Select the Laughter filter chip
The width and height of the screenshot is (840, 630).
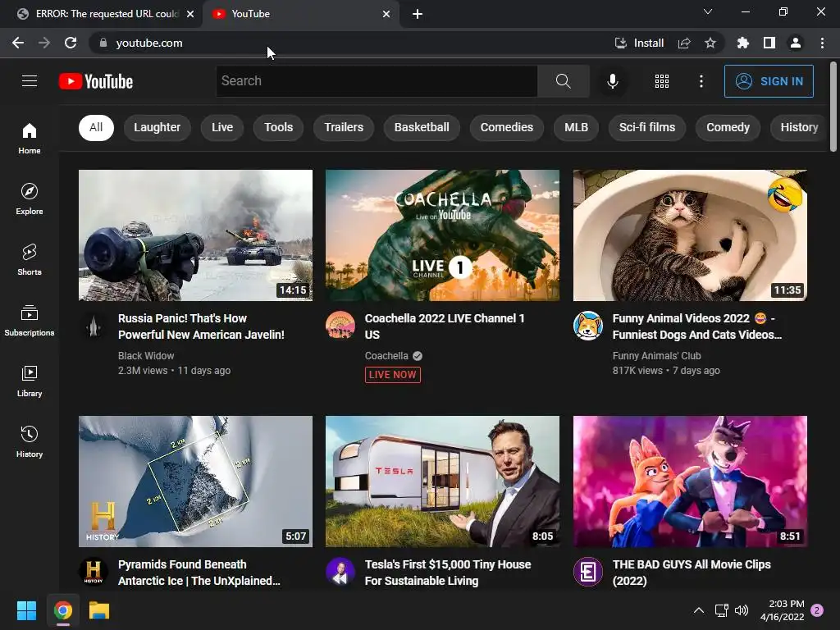(157, 127)
